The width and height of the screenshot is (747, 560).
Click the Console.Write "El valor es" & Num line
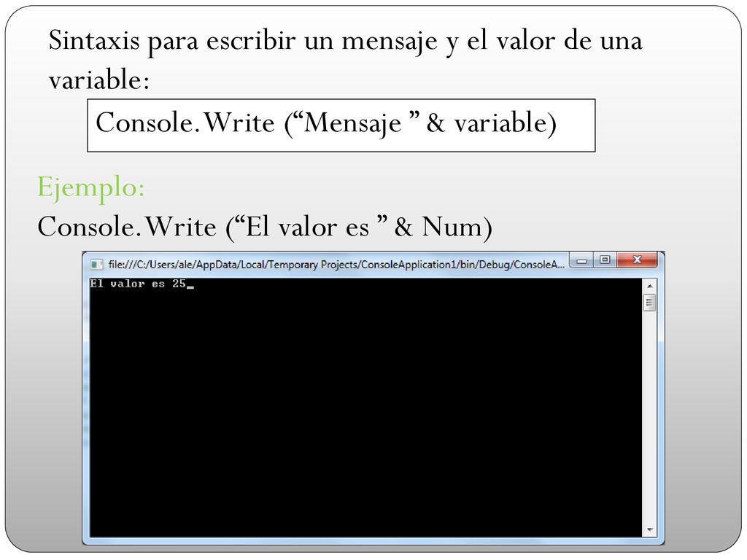coord(265,227)
